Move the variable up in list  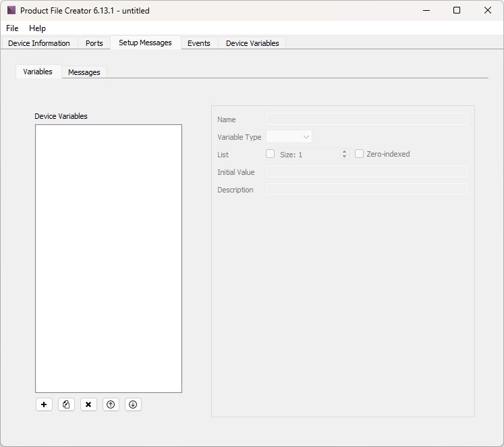coord(111,404)
